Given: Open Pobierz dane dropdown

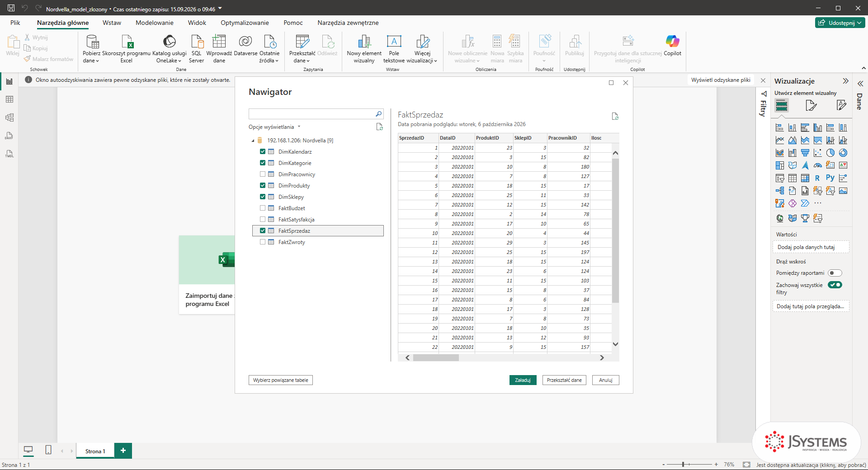Looking at the screenshot, I should tap(91, 49).
